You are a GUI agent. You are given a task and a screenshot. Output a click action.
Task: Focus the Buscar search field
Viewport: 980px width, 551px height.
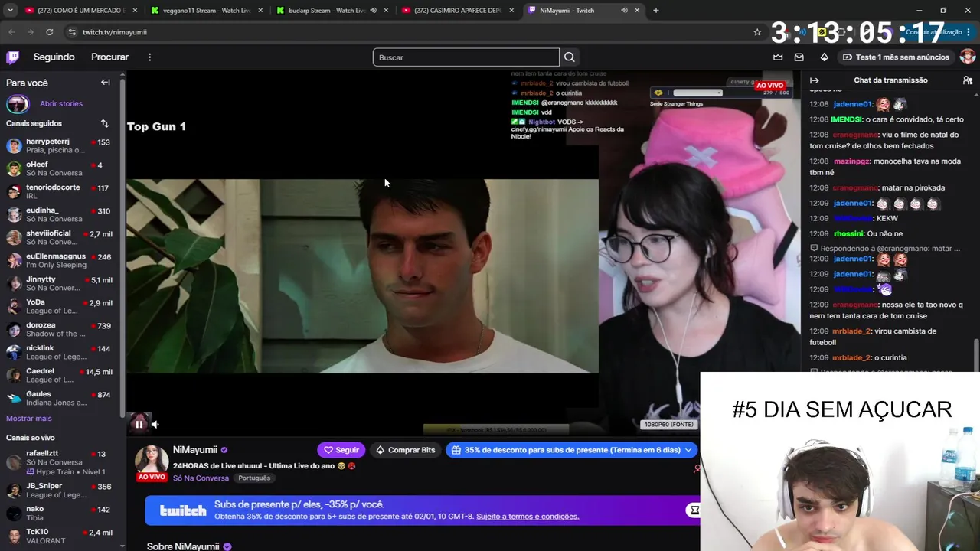465,57
